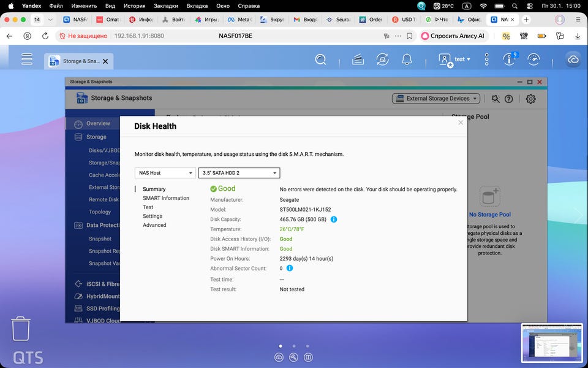Switch to the USD browser tab

click(x=404, y=20)
